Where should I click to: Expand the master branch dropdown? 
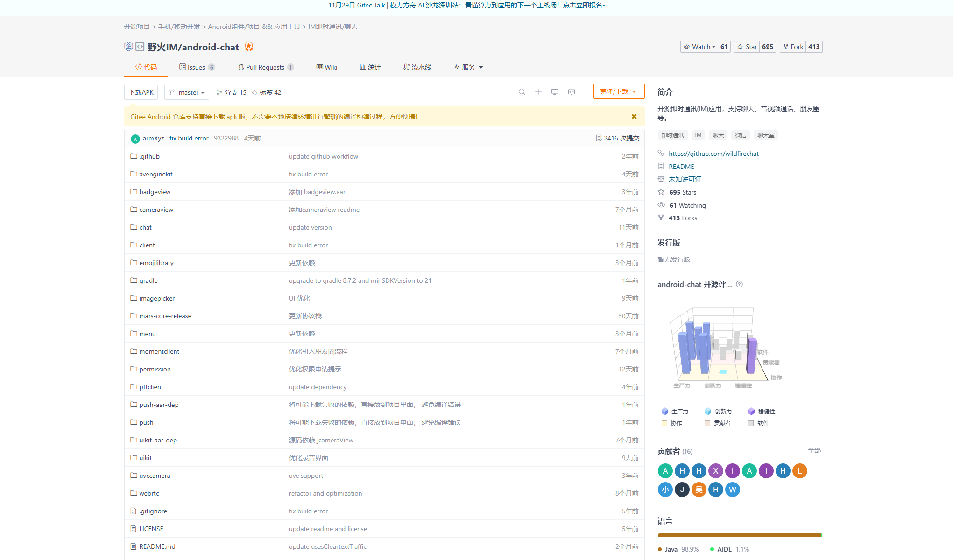click(x=187, y=92)
